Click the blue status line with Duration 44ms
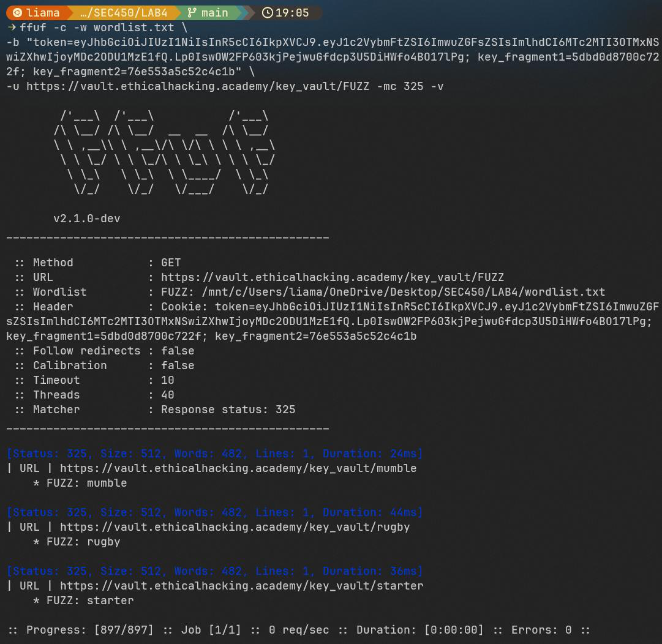This screenshot has height=644, width=662. (214, 512)
